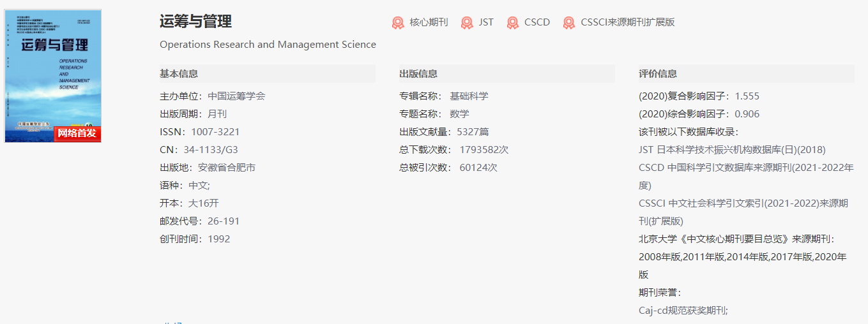The width and height of the screenshot is (868, 324).
Task: Click the 该刊被以下数据库收录 label
Action: tap(689, 132)
